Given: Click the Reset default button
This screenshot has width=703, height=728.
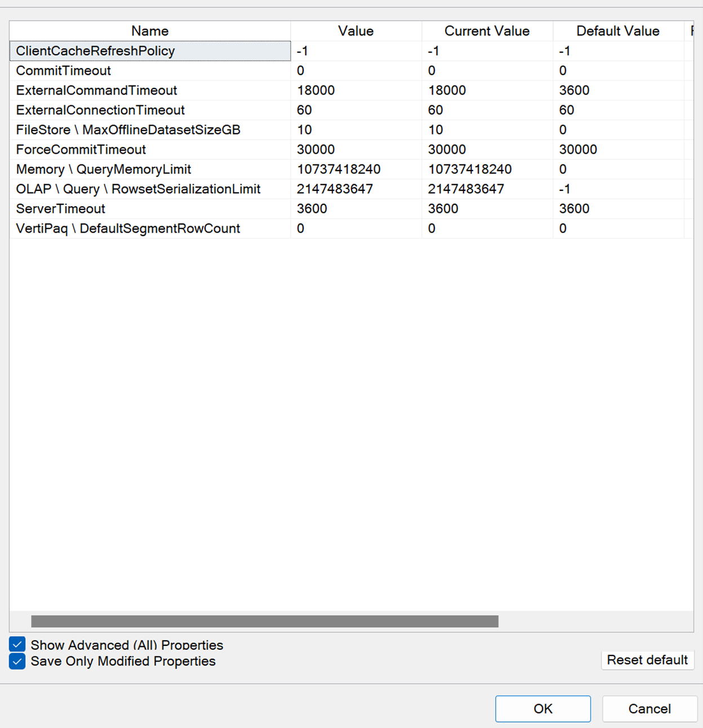Looking at the screenshot, I should coord(647,660).
